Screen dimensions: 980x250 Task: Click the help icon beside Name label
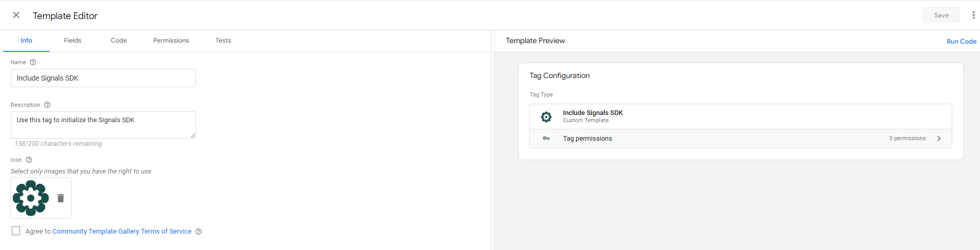pos(33,62)
